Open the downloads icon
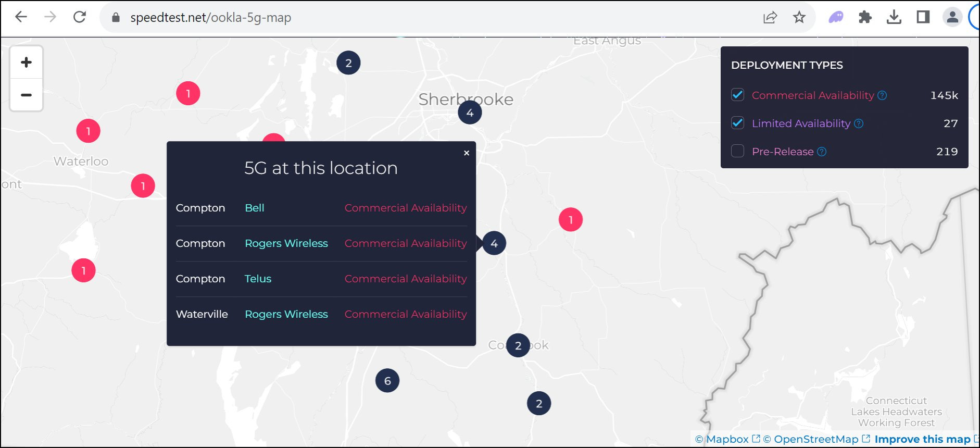 [894, 17]
